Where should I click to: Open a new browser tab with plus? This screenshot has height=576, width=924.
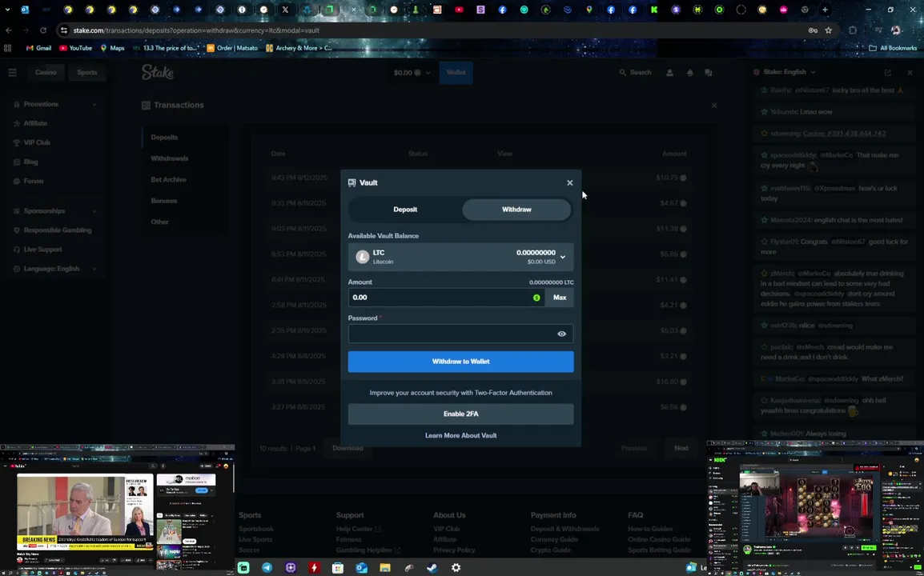pos(825,10)
